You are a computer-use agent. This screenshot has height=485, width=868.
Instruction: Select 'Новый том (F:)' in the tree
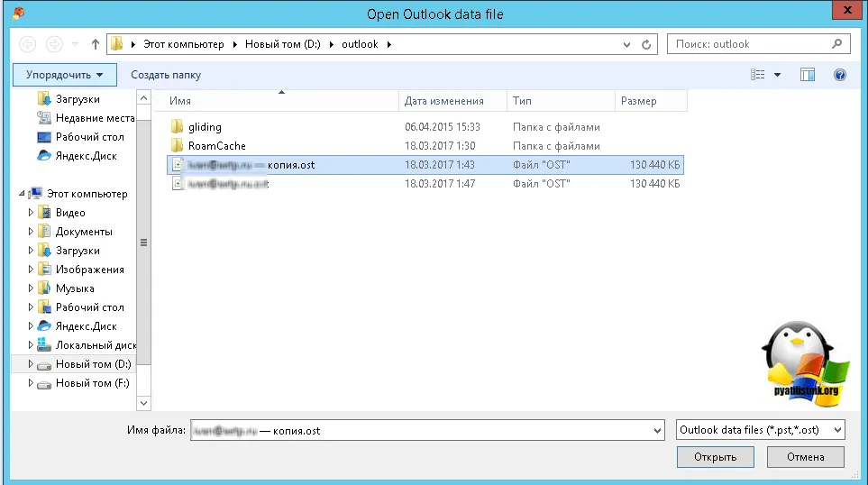pos(93,382)
